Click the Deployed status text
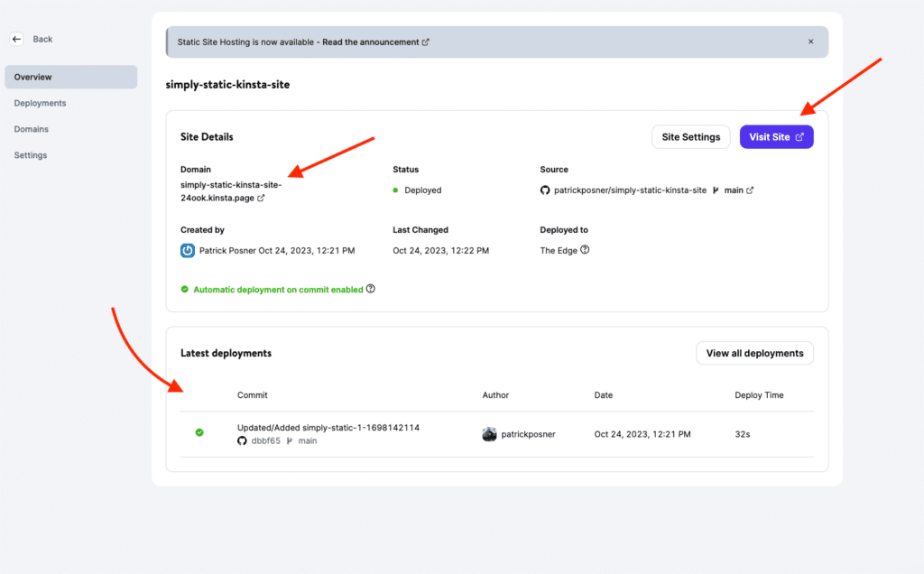This screenshot has height=574, width=924. 422,190
